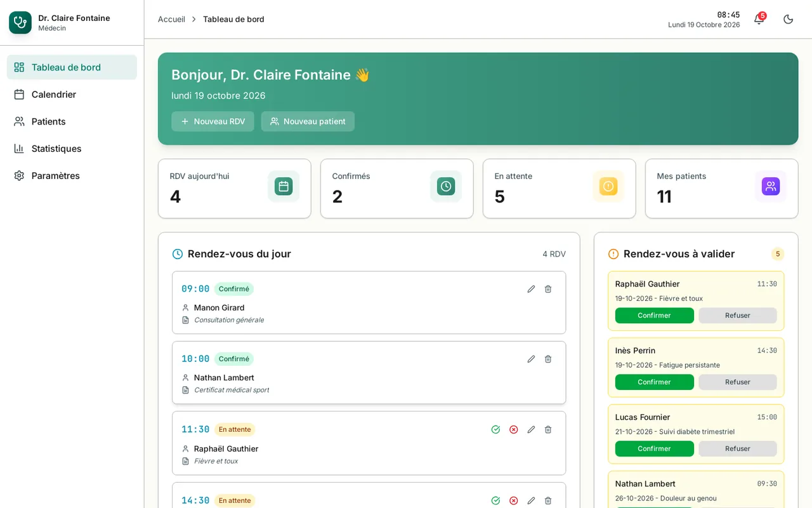Click the Dr. Claire Fontaine profile name in sidebar
Image resolution: width=812 pixels, height=508 pixels.
[x=74, y=18]
